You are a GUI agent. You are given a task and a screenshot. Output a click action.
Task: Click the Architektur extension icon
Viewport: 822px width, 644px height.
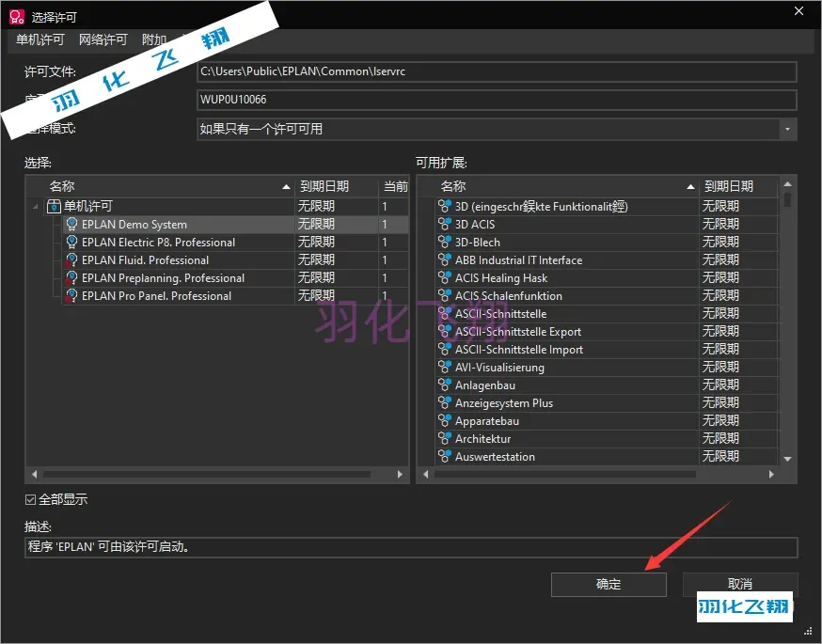click(445, 439)
